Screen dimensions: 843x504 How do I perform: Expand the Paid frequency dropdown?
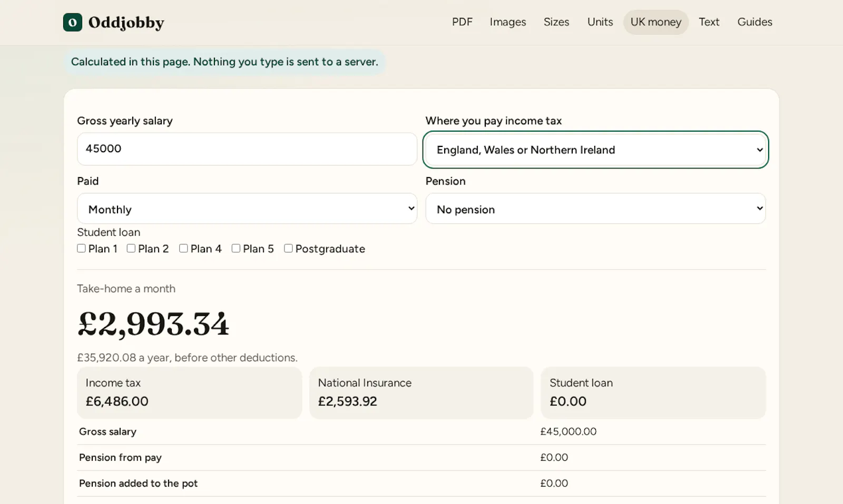pos(247,209)
